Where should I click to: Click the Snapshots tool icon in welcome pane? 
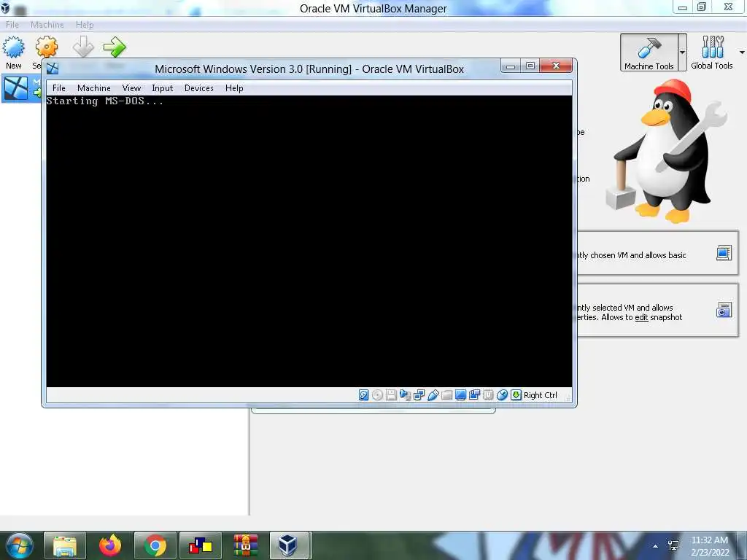point(724,310)
